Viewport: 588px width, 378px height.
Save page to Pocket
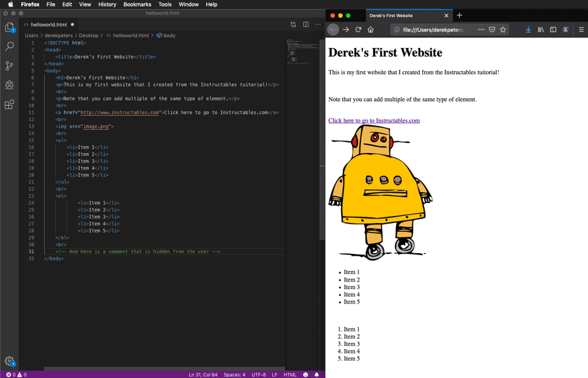click(x=492, y=30)
